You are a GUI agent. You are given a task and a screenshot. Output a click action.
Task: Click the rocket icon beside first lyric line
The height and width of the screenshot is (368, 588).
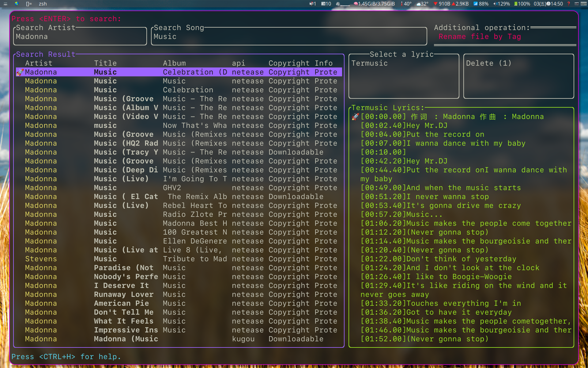[355, 117]
